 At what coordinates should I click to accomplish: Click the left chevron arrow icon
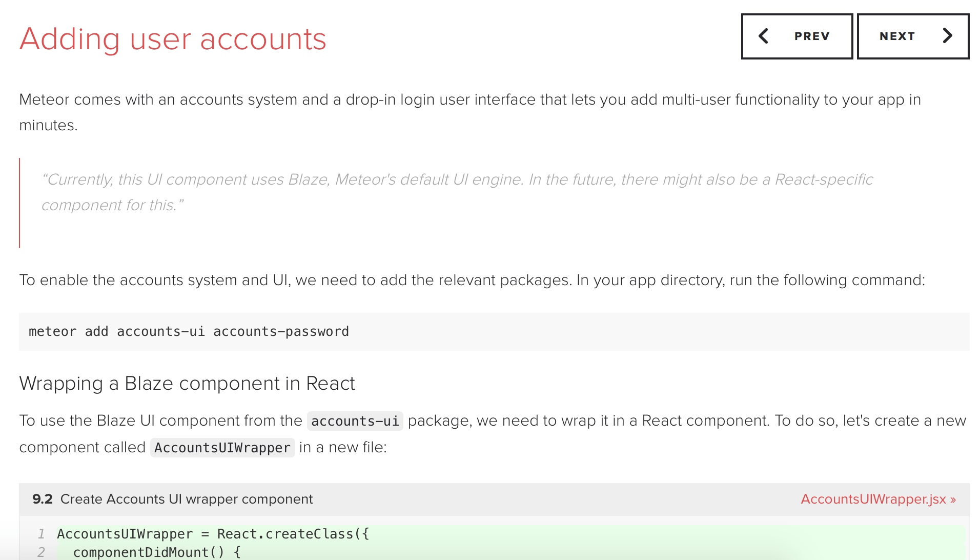(763, 36)
